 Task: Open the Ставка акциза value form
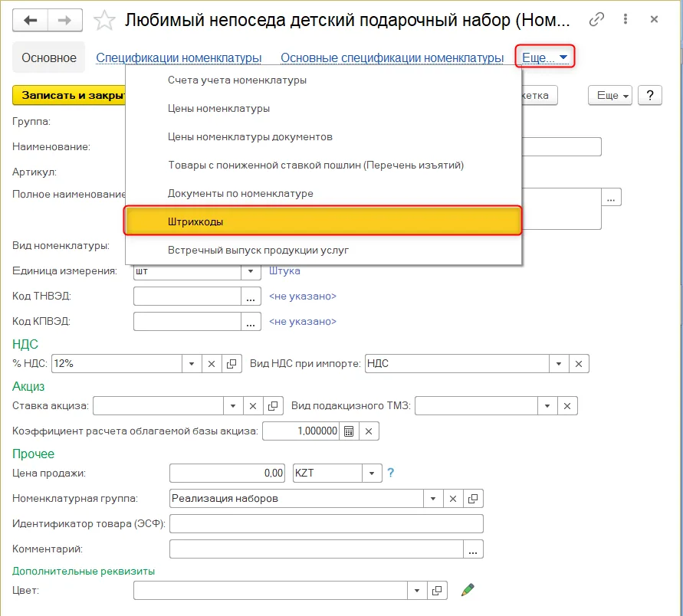[x=273, y=406]
